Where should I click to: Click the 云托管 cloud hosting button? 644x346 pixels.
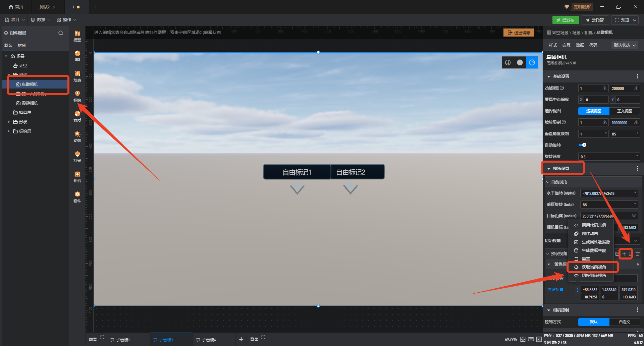tap(595, 20)
